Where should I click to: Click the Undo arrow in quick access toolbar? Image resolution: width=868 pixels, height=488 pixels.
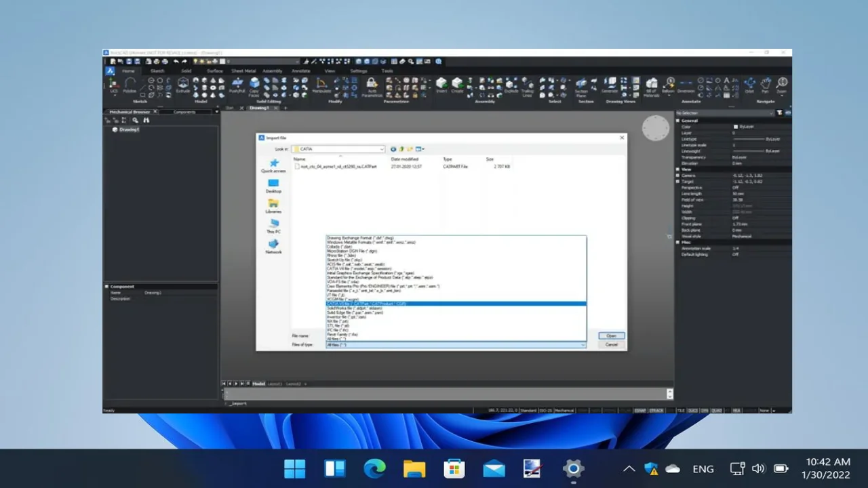176,62
